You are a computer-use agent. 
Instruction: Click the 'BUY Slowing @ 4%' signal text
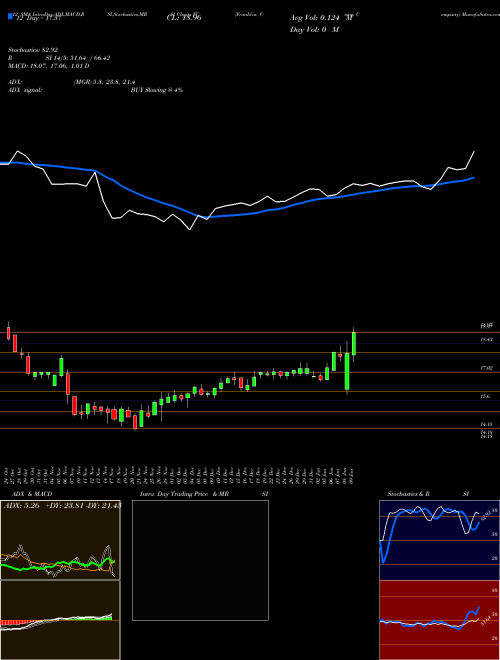click(157, 90)
